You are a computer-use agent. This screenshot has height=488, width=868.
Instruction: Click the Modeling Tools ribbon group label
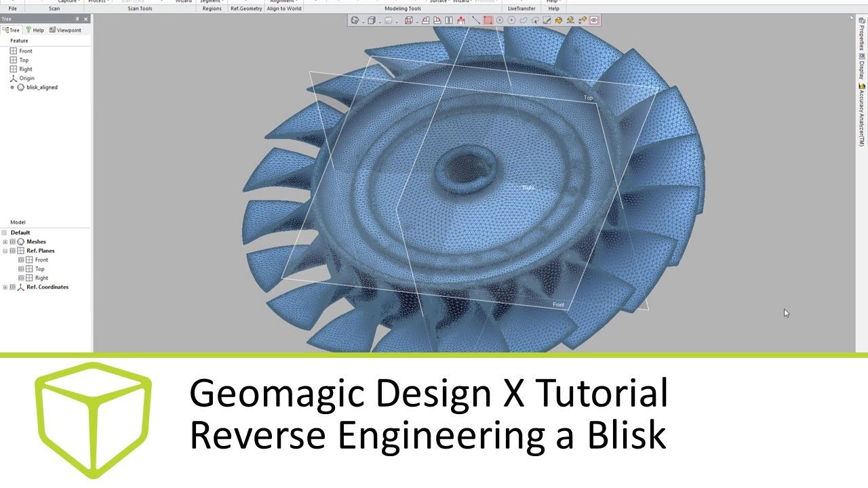[x=403, y=9]
